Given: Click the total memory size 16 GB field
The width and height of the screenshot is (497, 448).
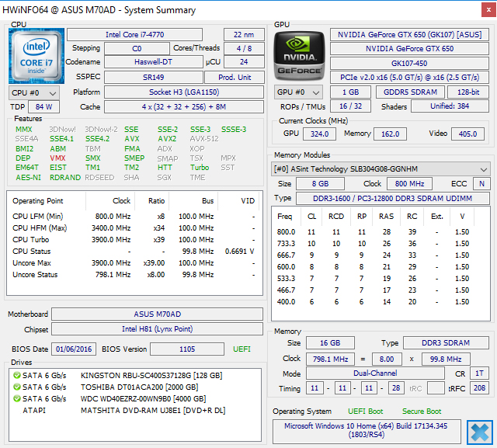Looking at the screenshot, I should 330,343.
